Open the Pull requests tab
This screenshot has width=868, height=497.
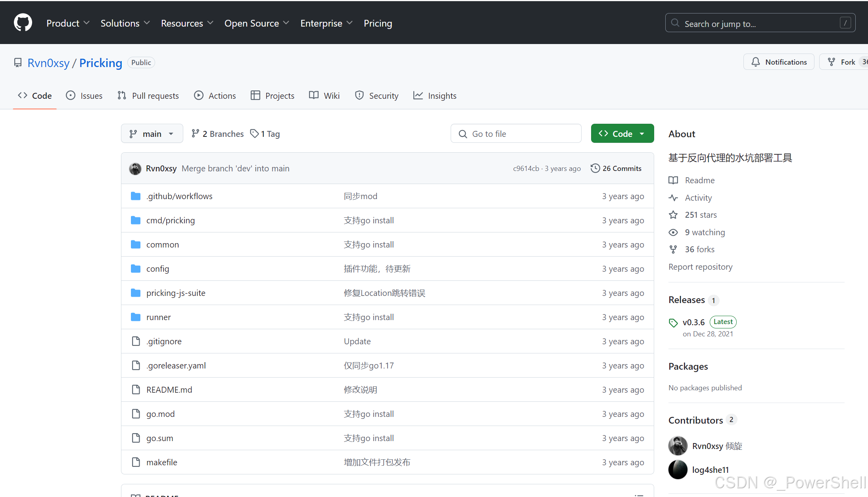pos(148,96)
